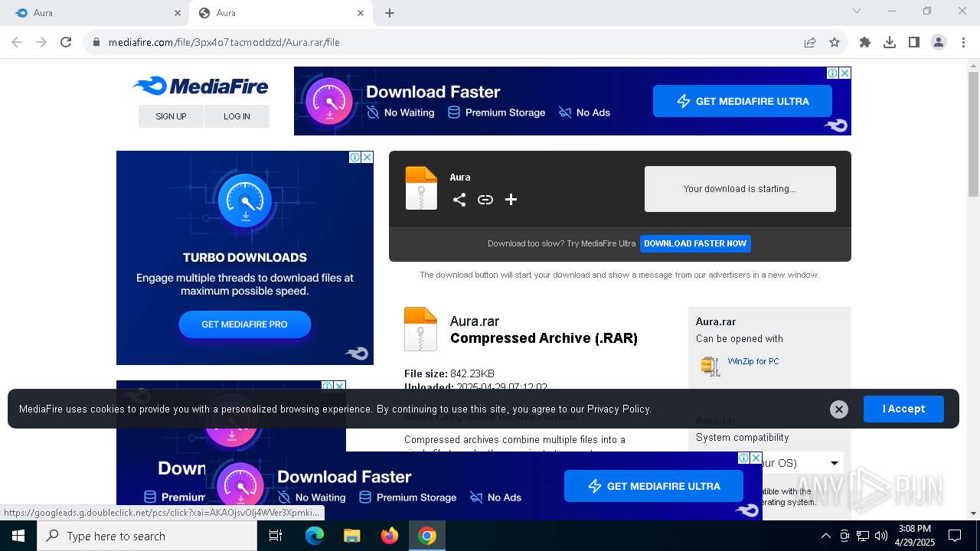The image size is (980, 551).
Task: Click the MediaFire logo
Action: click(x=201, y=86)
